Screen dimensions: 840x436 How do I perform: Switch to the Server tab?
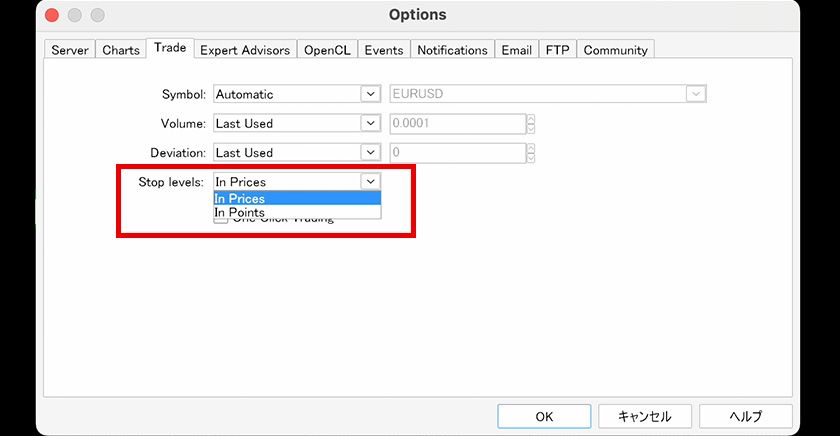70,50
